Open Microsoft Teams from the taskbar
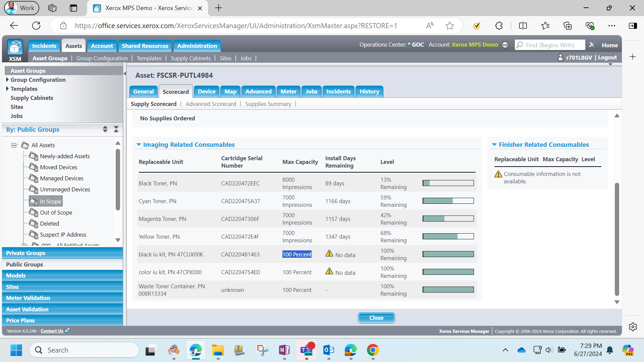 coord(307,350)
